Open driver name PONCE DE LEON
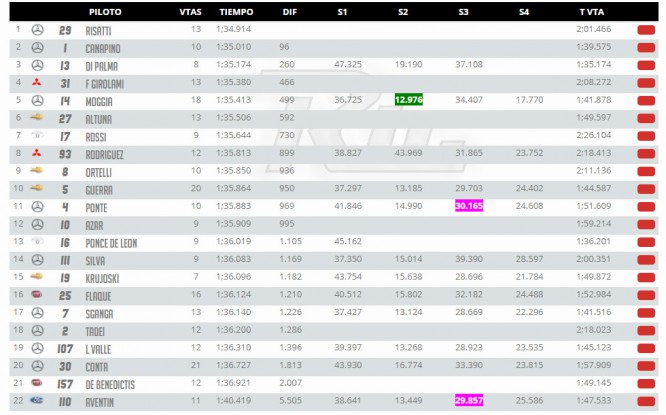The image size is (666, 415). click(x=111, y=243)
